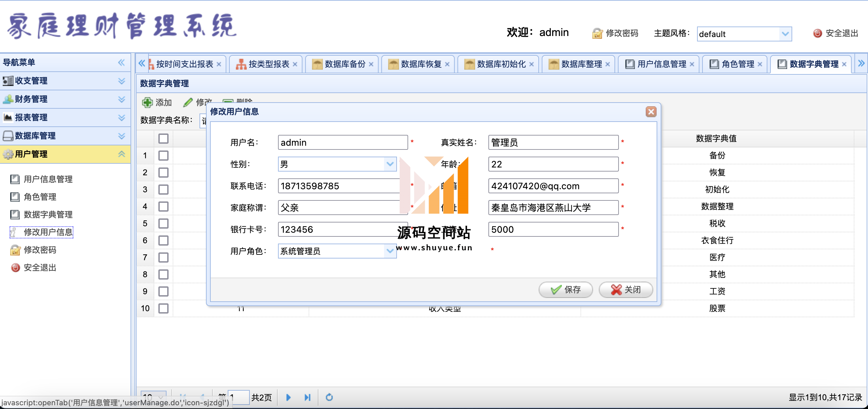This screenshot has height=409, width=868.
Task: Click the green Add (添加) plus icon
Action: click(x=147, y=102)
